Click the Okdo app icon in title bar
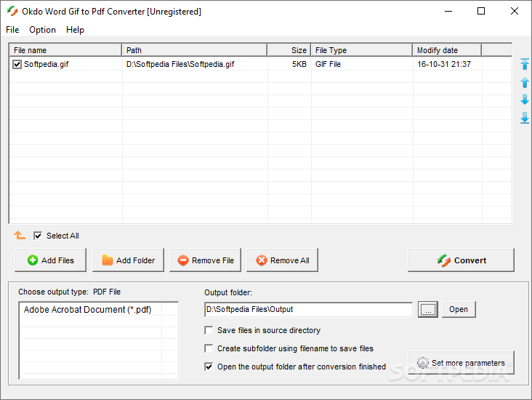532x400 pixels. [x=12, y=11]
